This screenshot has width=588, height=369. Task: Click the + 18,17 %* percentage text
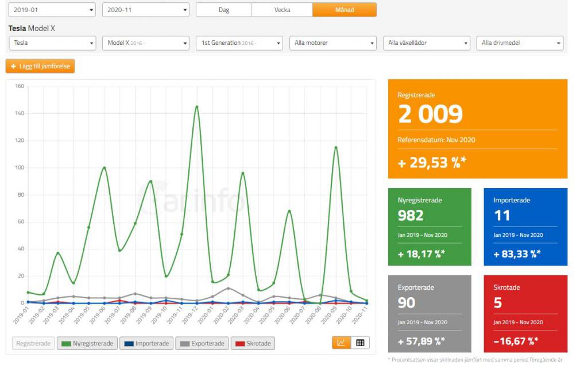[421, 254]
